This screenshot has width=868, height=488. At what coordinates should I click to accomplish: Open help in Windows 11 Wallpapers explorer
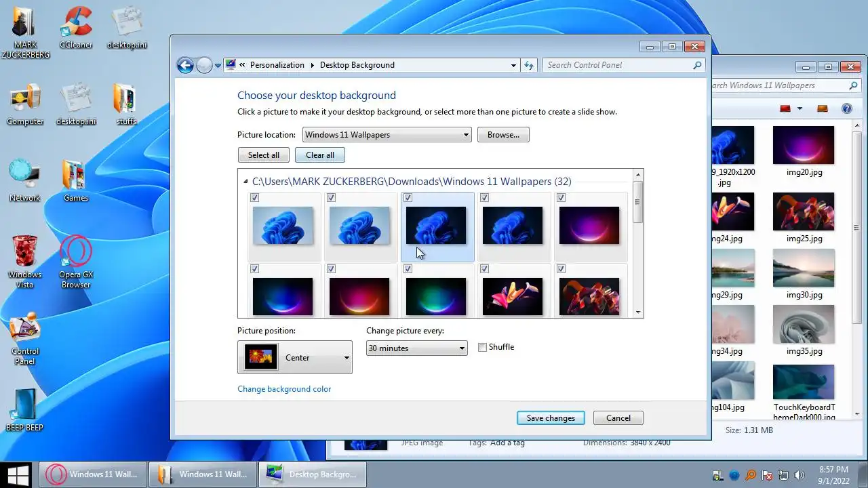(846, 108)
